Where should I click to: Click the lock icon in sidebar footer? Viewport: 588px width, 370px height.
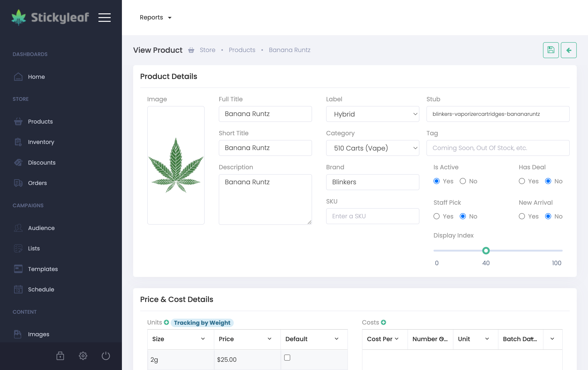[60, 356]
